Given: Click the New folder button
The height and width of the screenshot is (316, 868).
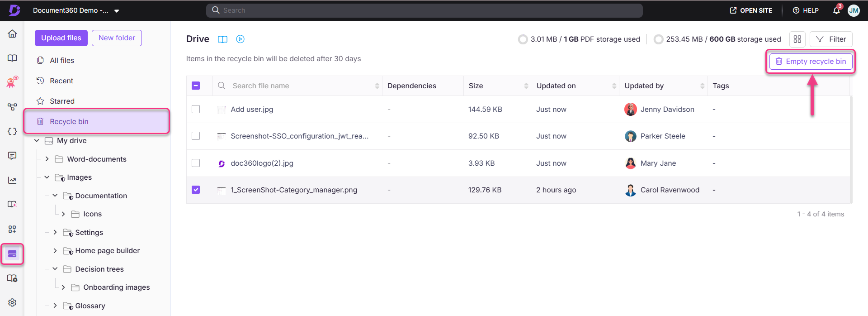Looking at the screenshot, I should (117, 38).
